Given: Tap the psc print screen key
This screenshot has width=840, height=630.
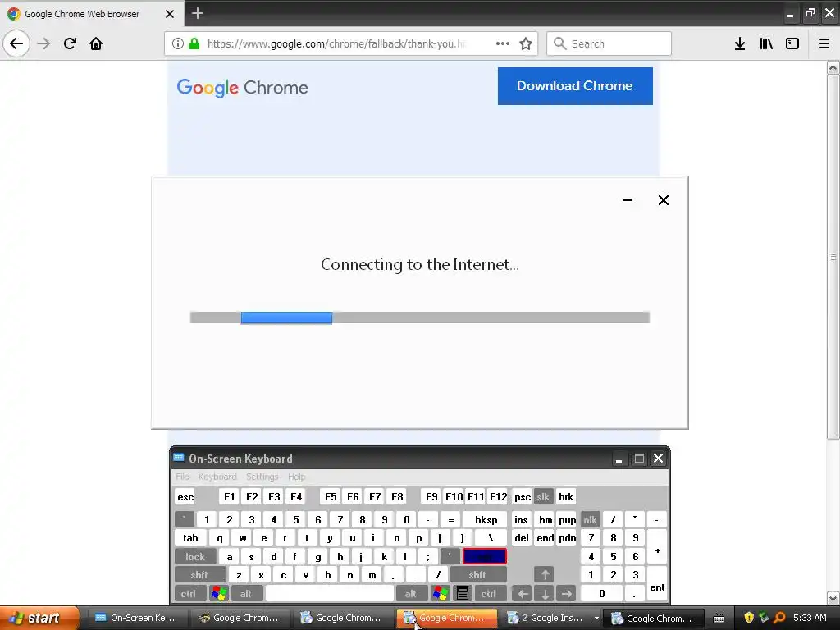Looking at the screenshot, I should (x=522, y=496).
